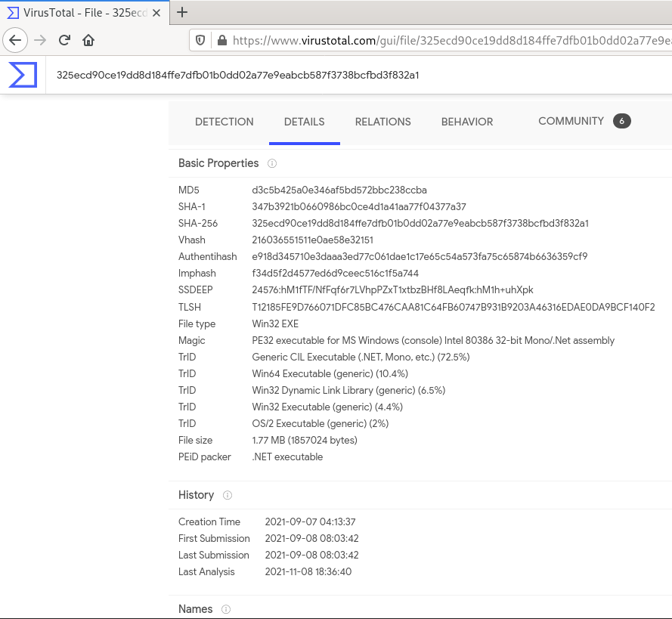
Task: Click the Imphash value
Action: (x=335, y=274)
